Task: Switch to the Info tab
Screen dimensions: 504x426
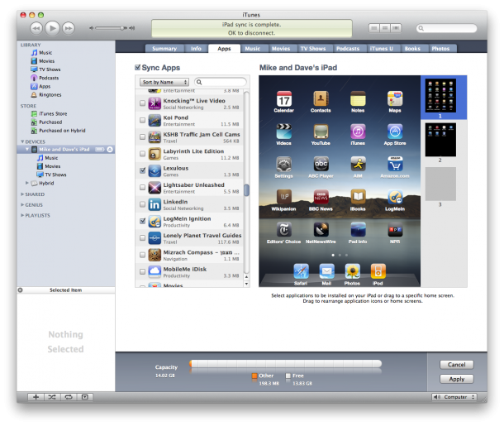Action: click(x=196, y=49)
